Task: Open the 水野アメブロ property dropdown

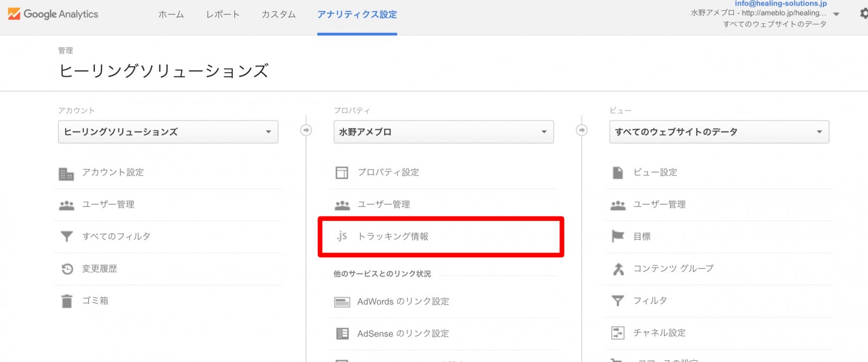Action: click(444, 132)
